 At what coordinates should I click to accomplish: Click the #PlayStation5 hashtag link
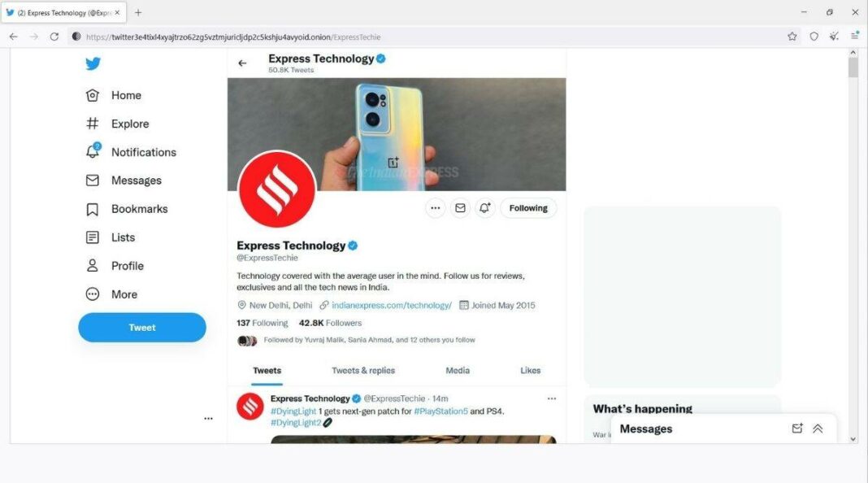click(x=441, y=411)
